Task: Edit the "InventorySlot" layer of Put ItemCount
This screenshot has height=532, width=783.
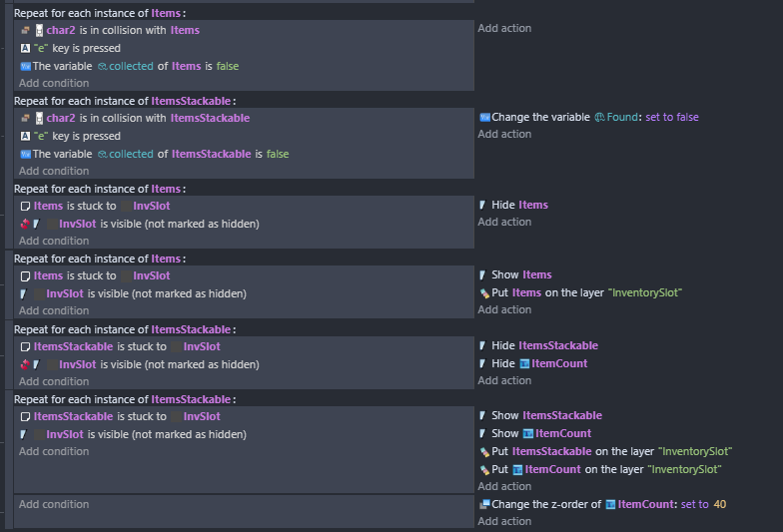Action: 684,469
